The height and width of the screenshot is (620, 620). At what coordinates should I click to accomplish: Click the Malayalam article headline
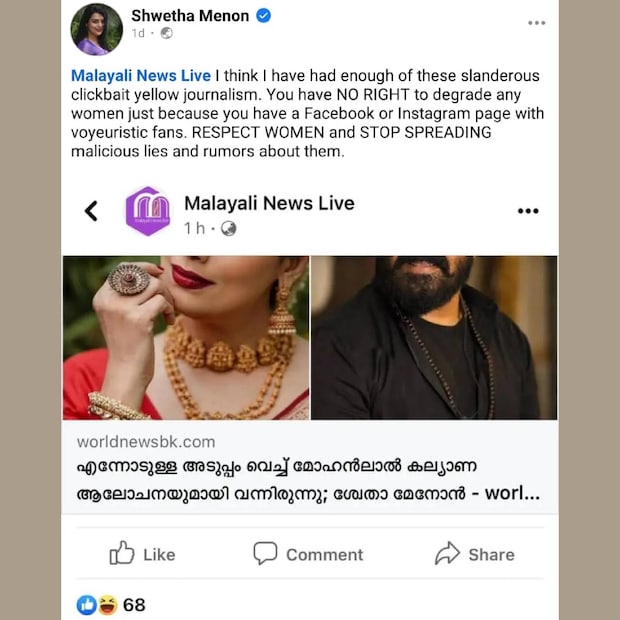[x=309, y=481]
